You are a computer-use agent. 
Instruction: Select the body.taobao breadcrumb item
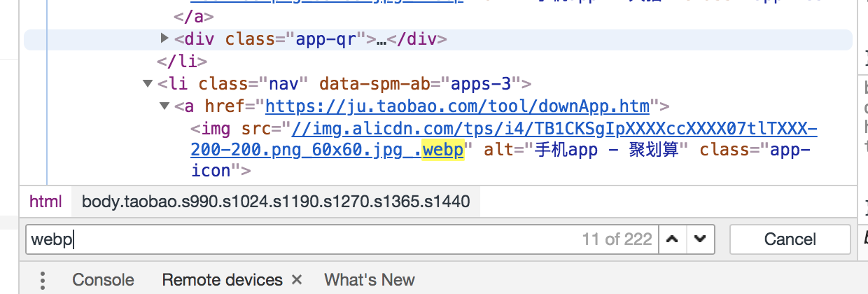pyautogui.click(x=276, y=202)
